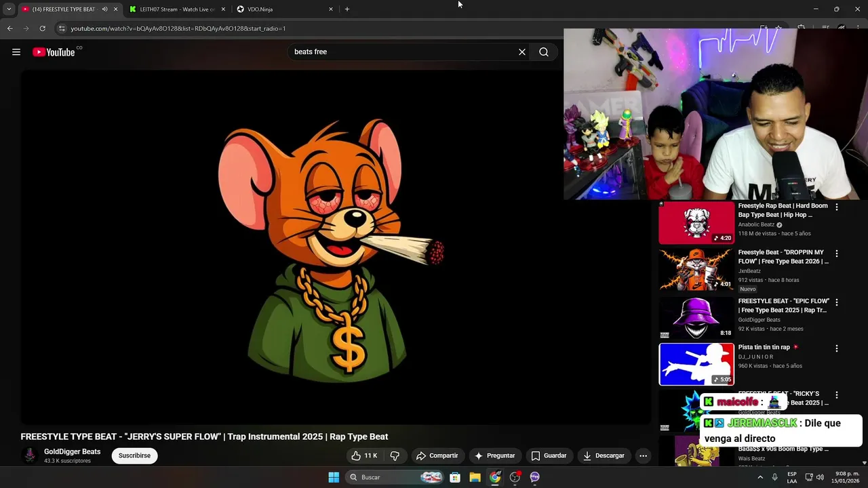Click the 'Freestyle Rap Beat | Hard Boom' title

coord(783,210)
